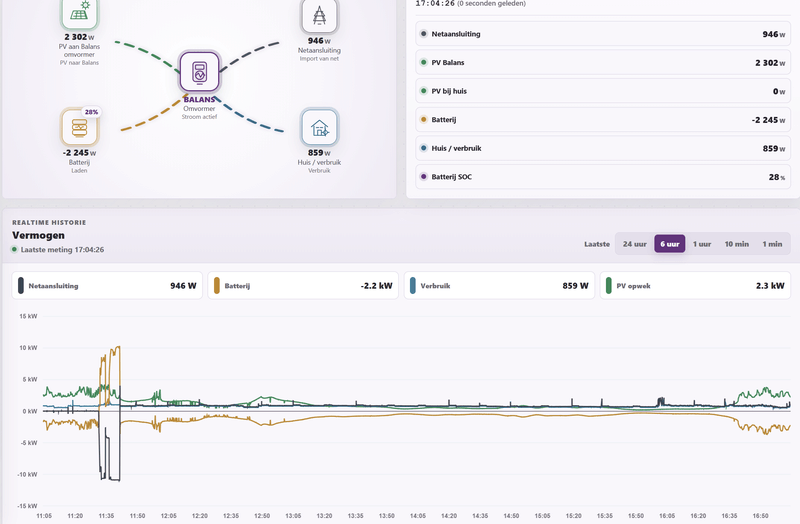Click the 2 302 W PV value label

(79, 37)
